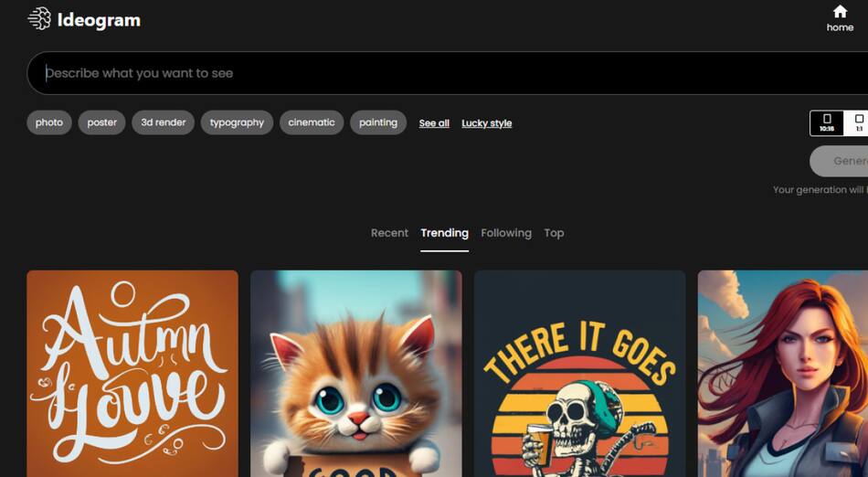This screenshot has height=477, width=868.
Task: Select the 3d render style tag
Action: click(163, 122)
